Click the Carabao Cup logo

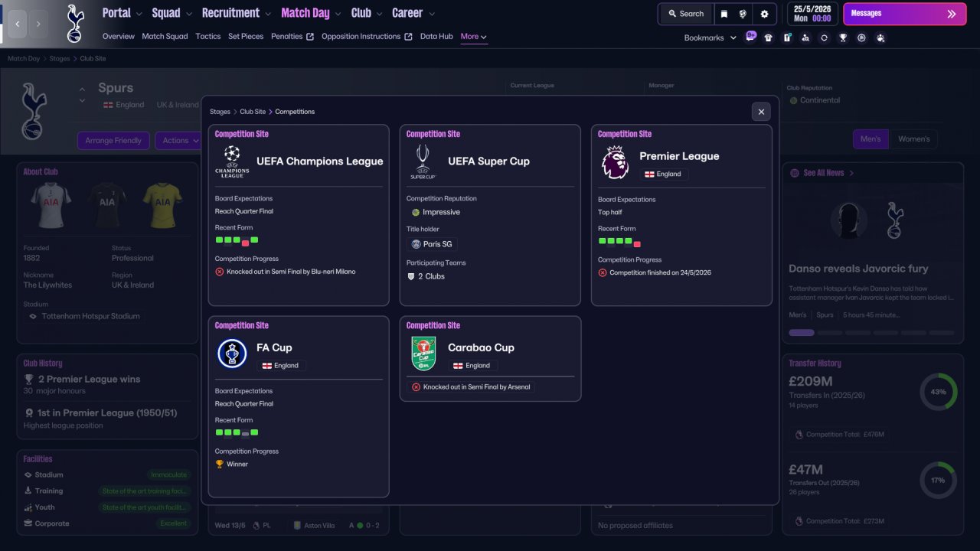423,354
